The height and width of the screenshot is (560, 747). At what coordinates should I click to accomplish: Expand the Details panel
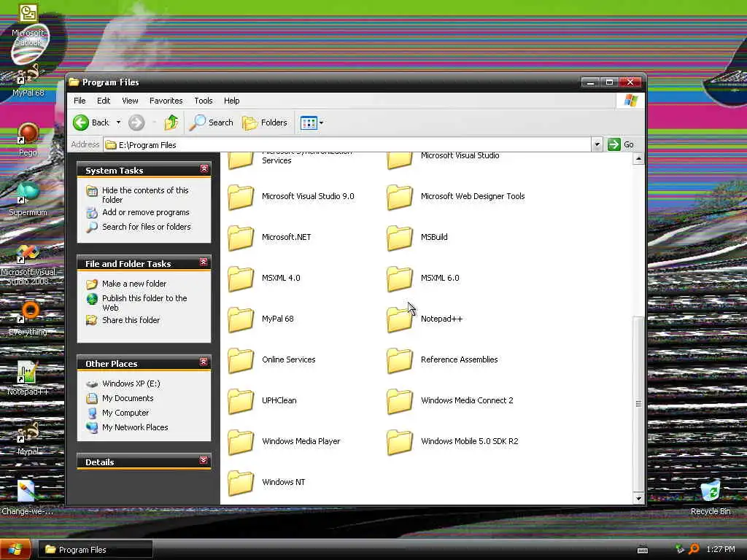204,461
